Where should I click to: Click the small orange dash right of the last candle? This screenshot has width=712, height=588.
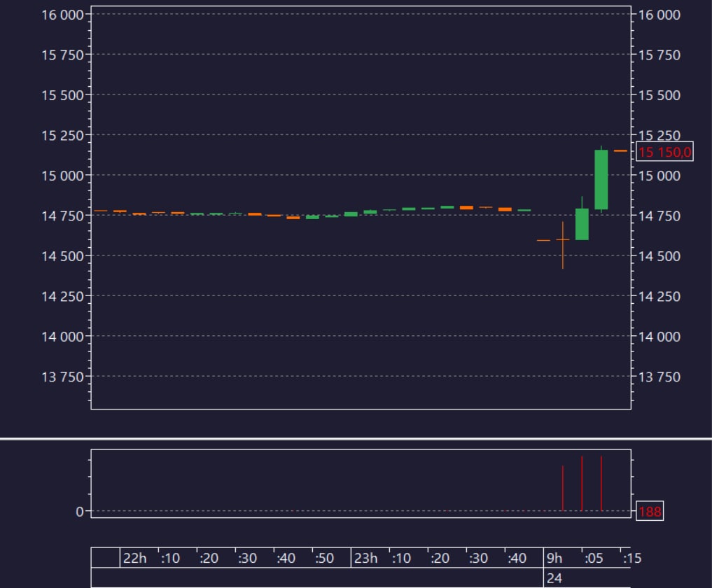[620, 150]
